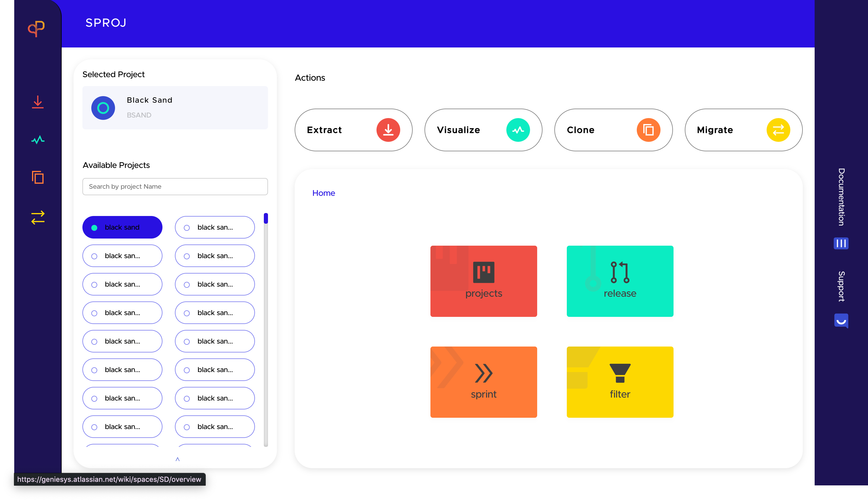
Task: Open the Documentation side link
Action: (842, 197)
